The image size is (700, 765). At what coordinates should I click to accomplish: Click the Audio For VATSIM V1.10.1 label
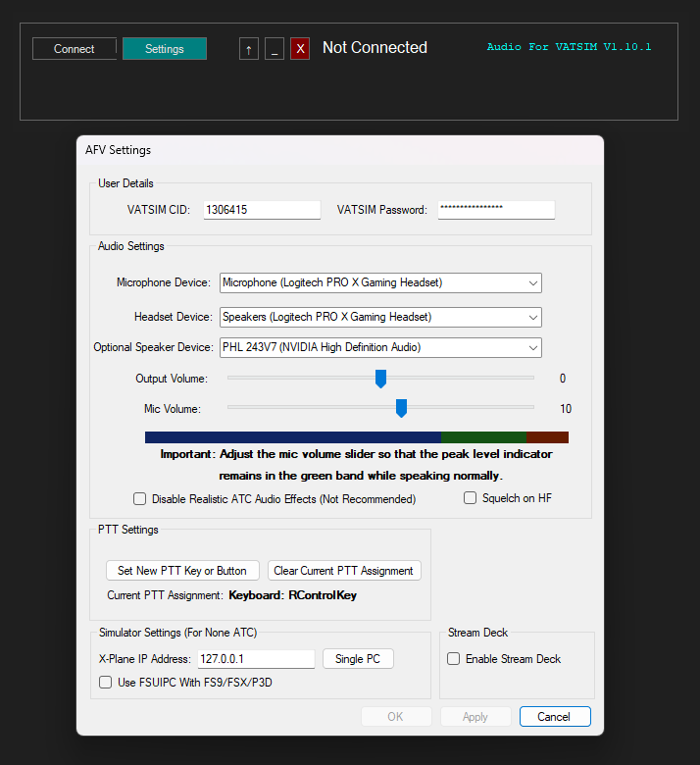569,47
